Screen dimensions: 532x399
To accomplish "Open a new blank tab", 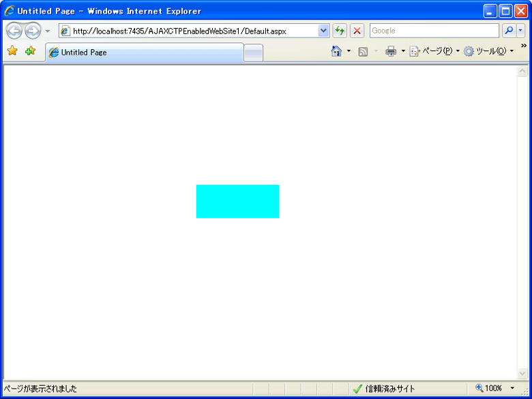I will (x=254, y=53).
